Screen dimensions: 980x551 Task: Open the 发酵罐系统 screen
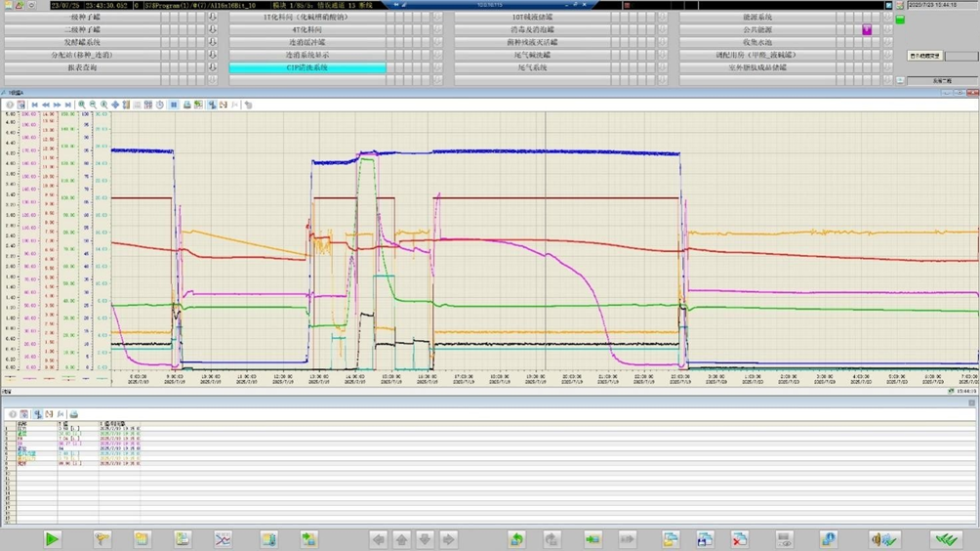pos(82,43)
